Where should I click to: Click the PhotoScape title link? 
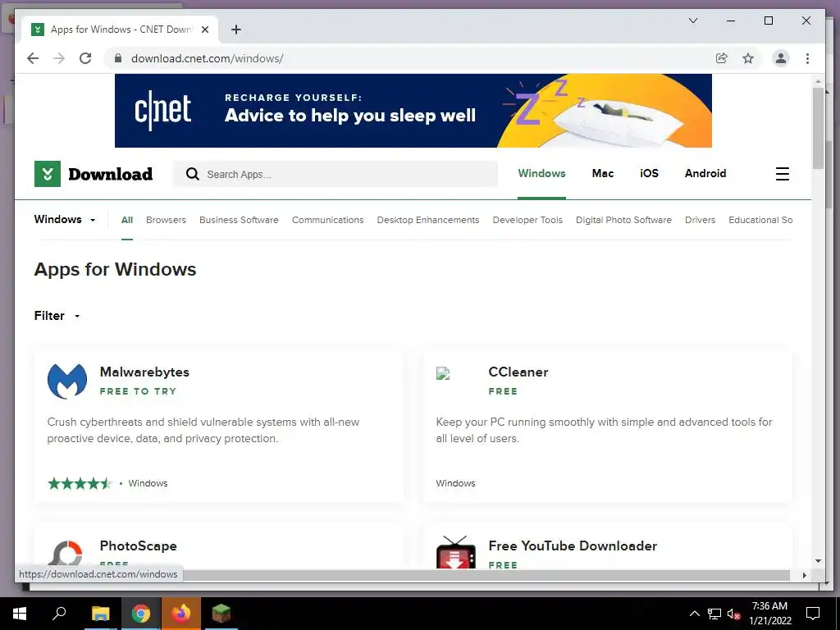[138, 546]
